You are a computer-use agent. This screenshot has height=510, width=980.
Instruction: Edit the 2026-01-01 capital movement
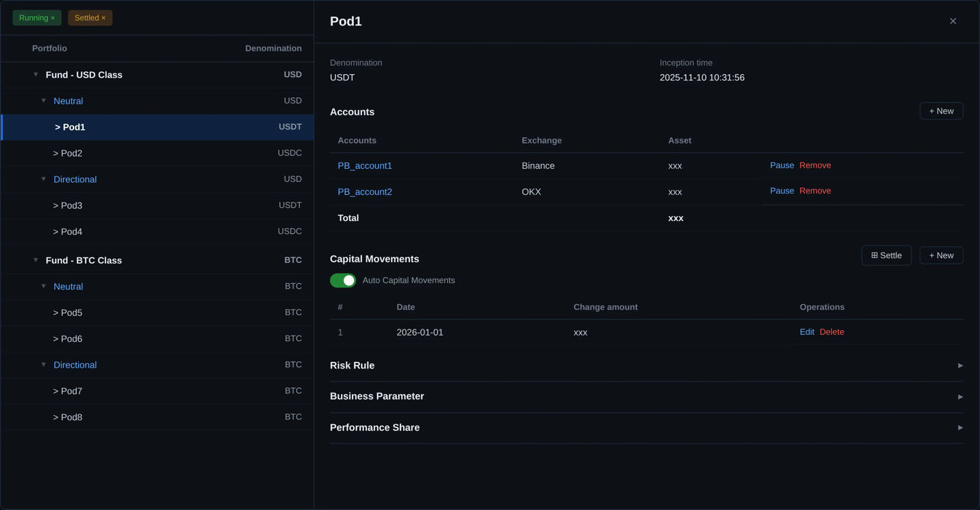pos(806,332)
